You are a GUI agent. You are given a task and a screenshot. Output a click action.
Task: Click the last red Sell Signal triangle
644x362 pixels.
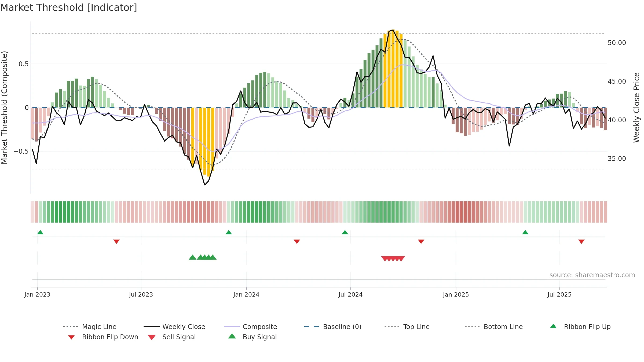pos(401,258)
